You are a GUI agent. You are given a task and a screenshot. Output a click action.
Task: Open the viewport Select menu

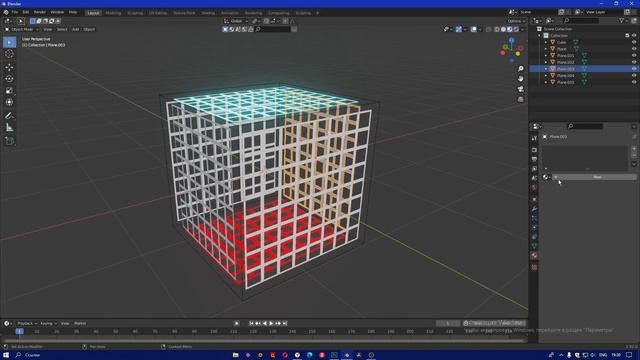point(62,29)
